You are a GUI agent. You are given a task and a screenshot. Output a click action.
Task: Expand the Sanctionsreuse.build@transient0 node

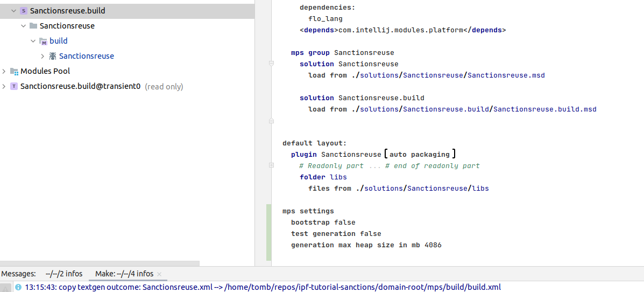[4, 86]
